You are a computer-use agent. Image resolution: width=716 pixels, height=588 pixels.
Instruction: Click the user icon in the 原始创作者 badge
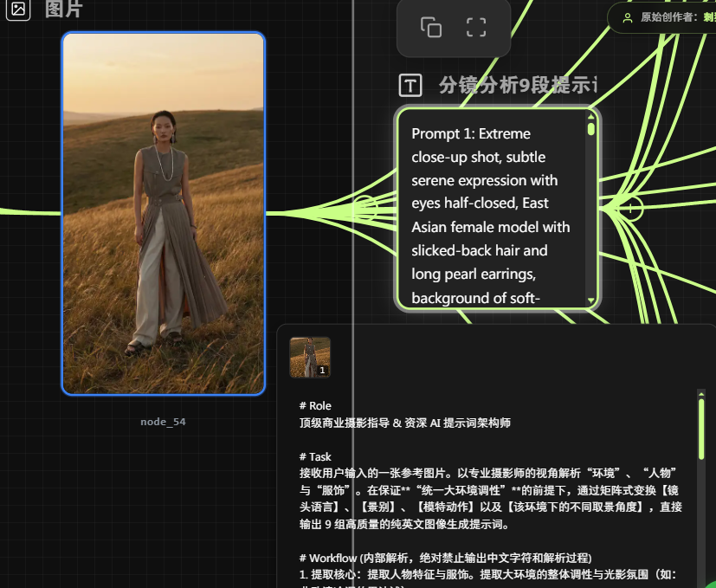[x=628, y=17]
